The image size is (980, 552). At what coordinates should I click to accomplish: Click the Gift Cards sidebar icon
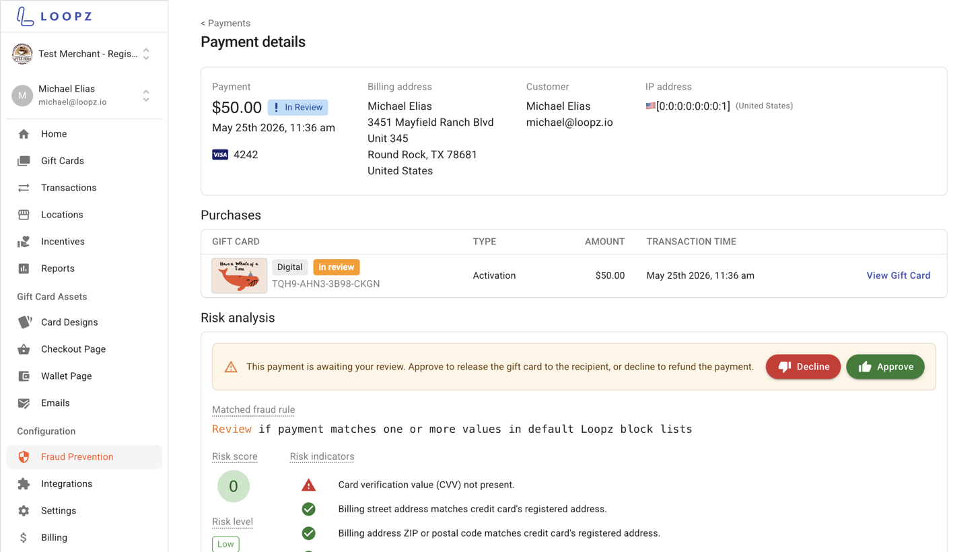[x=24, y=161]
